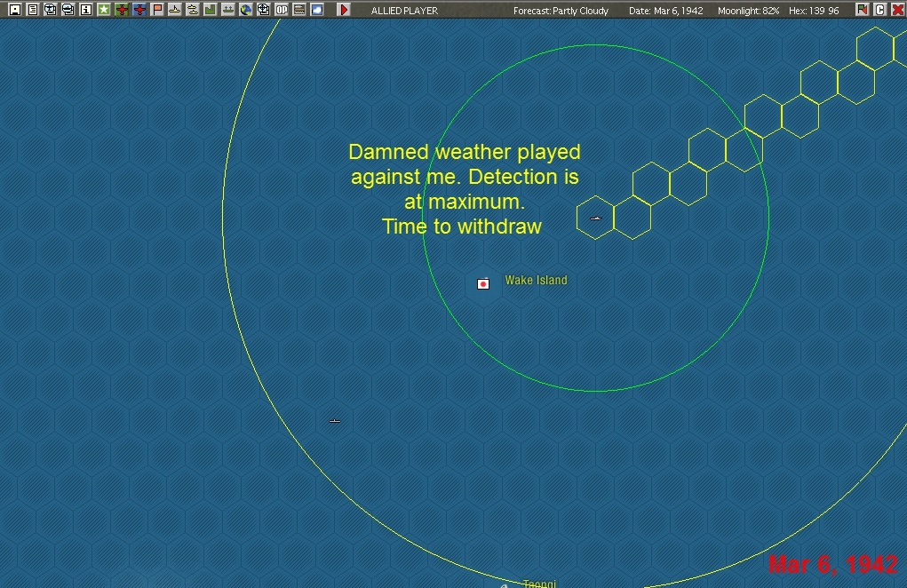Select the Wake Island base
907x588 pixels.
pyautogui.click(x=482, y=284)
